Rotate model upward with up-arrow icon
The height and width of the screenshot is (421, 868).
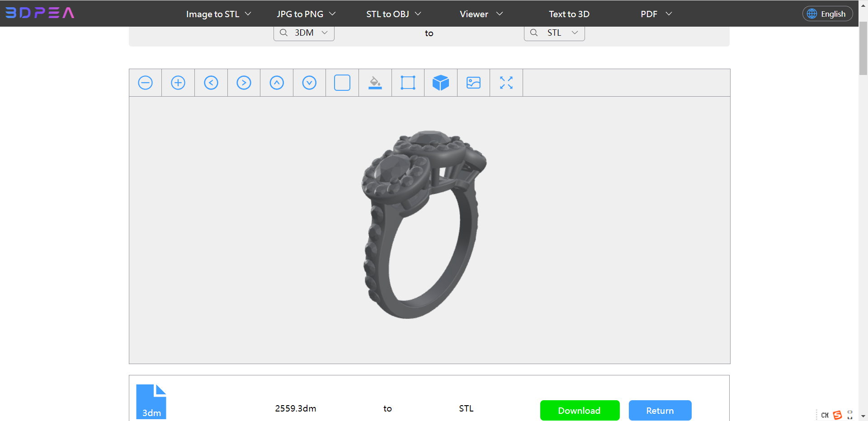[x=277, y=83]
